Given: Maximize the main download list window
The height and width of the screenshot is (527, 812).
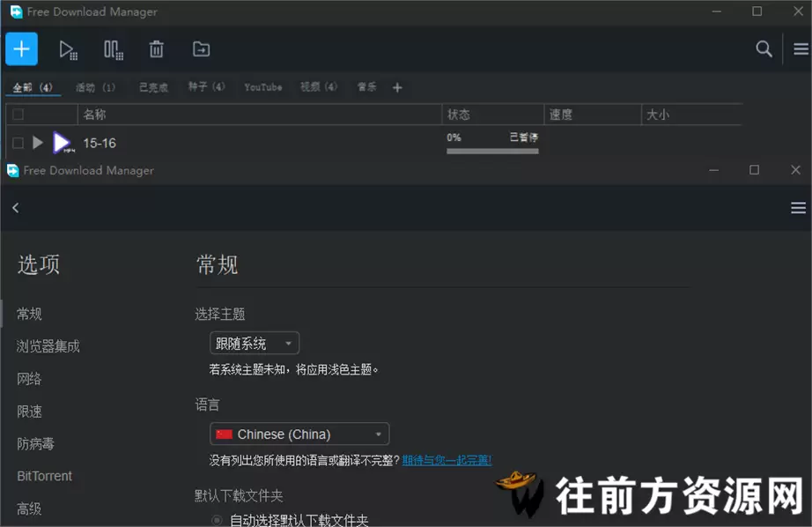Looking at the screenshot, I should point(757,11).
